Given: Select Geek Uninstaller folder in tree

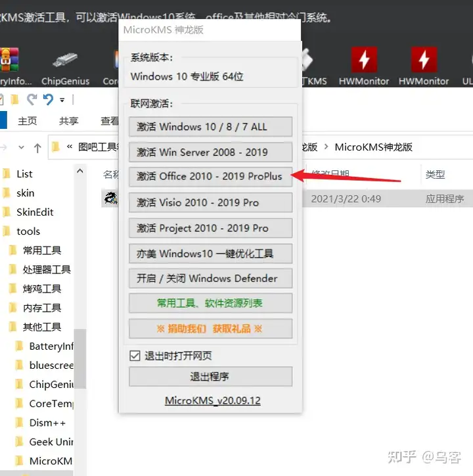Looking at the screenshot, I should click(51, 442).
